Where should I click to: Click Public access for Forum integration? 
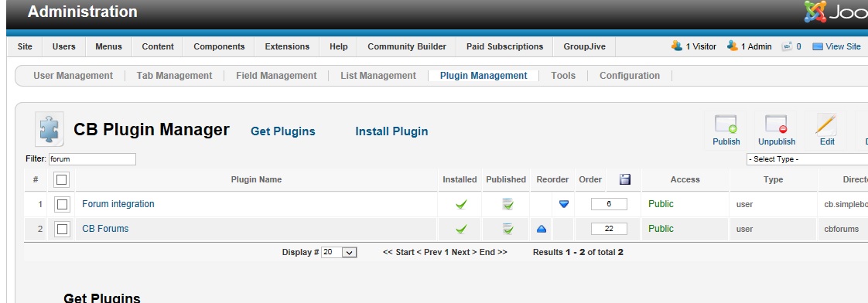(661, 204)
